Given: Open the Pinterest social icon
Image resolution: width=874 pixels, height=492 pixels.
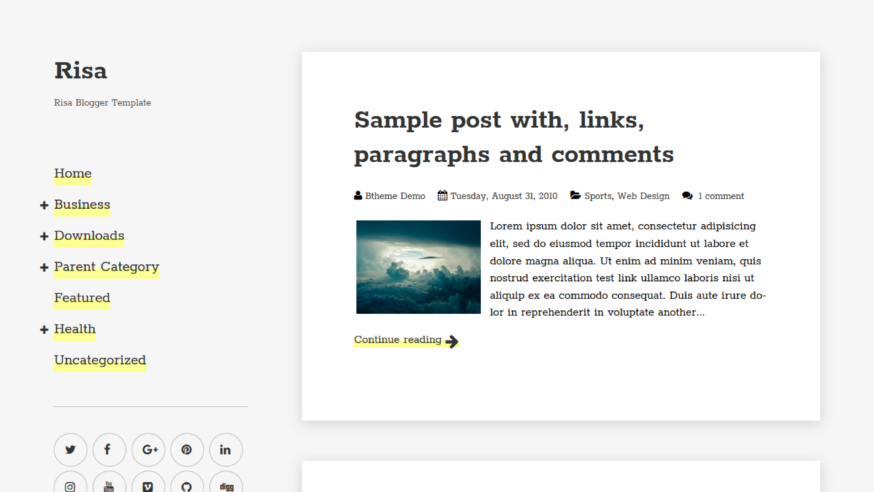Looking at the screenshot, I should [187, 450].
